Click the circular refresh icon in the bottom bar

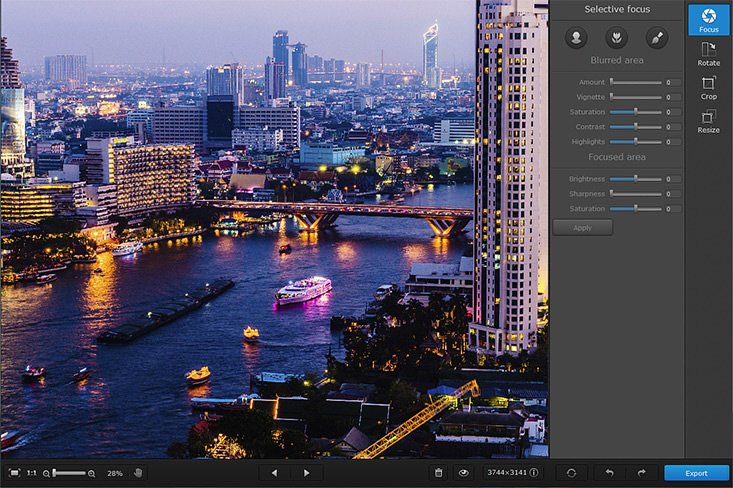[x=571, y=473]
